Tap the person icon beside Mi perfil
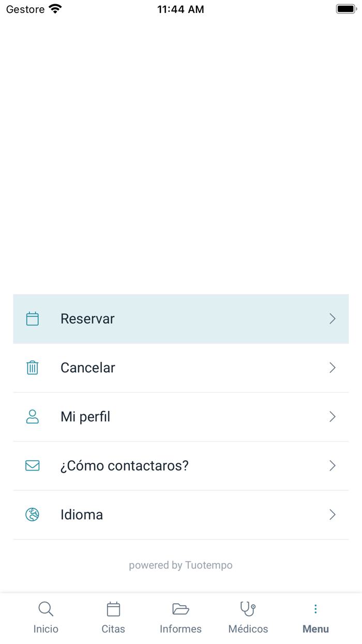The image size is (362, 644). tap(33, 417)
